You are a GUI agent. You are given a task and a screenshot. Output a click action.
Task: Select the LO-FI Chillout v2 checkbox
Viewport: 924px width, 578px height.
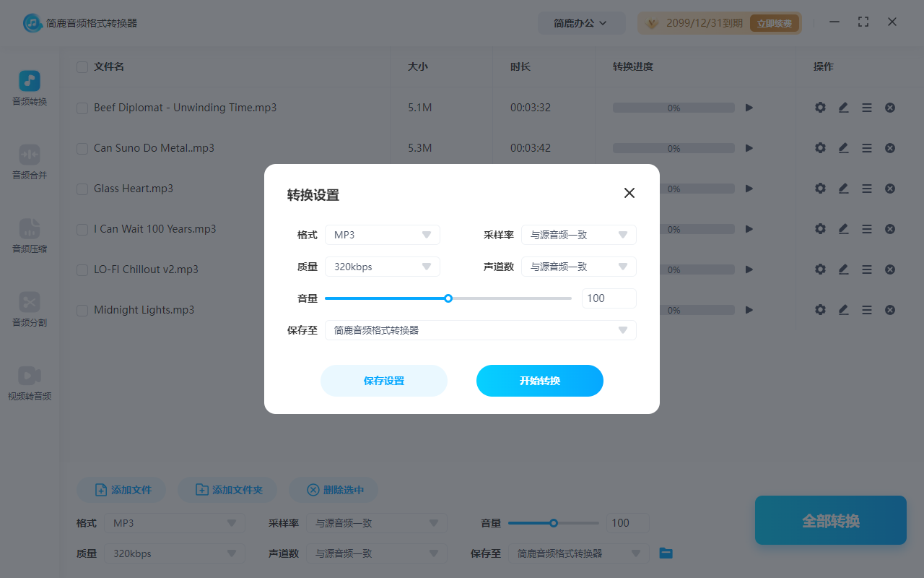[x=82, y=269]
